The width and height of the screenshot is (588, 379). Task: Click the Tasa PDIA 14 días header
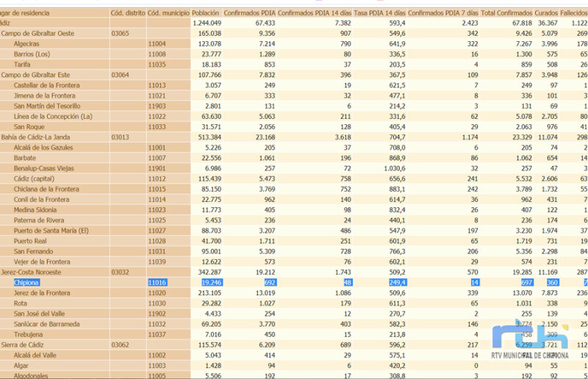(x=379, y=13)
